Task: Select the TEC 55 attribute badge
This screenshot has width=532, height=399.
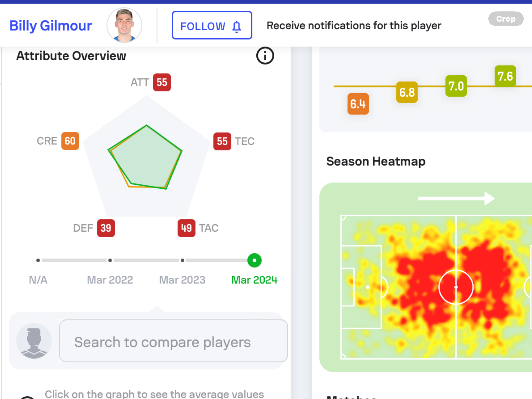Action: 222,141
